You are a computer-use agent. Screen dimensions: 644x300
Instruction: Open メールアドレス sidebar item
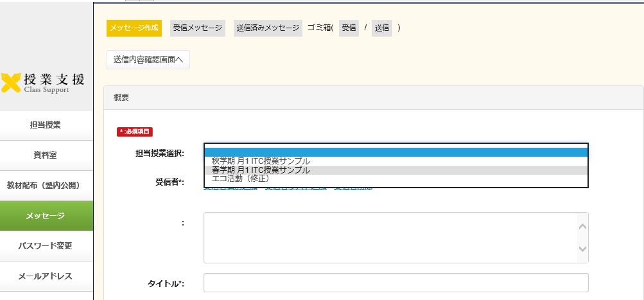point(46,276)
